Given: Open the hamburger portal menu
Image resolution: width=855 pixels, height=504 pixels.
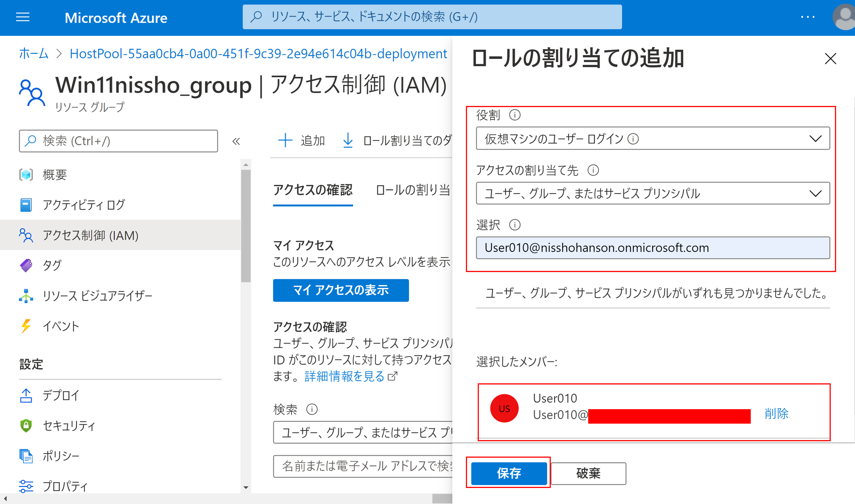Looking at the screenshot, I should [x=23, y=17].
